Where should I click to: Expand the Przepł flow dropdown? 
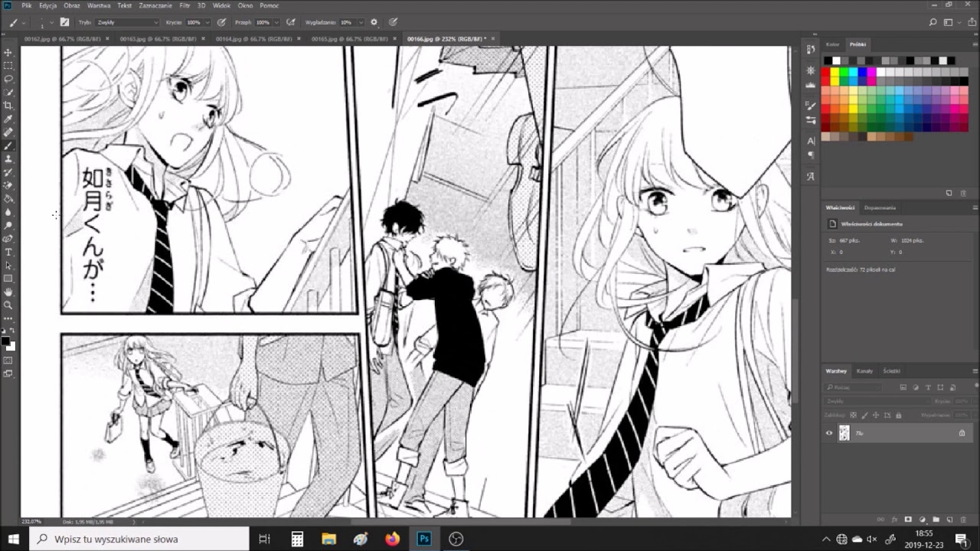tap(277, 22)
